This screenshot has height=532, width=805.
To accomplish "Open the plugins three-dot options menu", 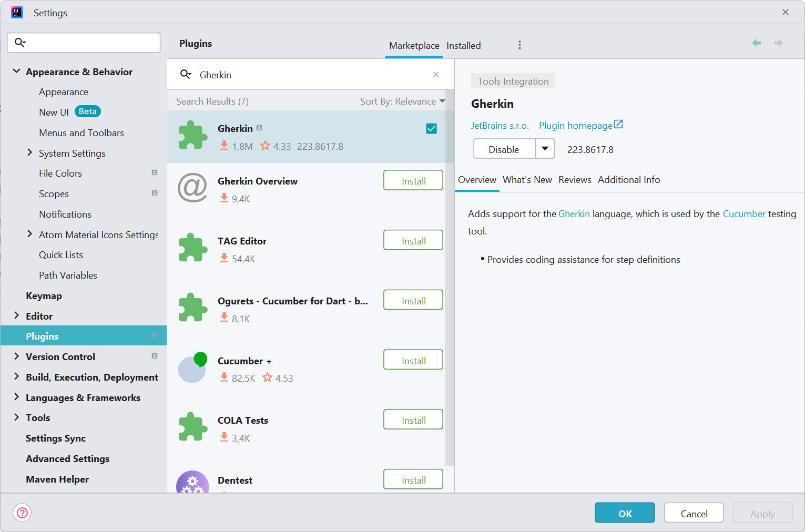I will 519,45.
